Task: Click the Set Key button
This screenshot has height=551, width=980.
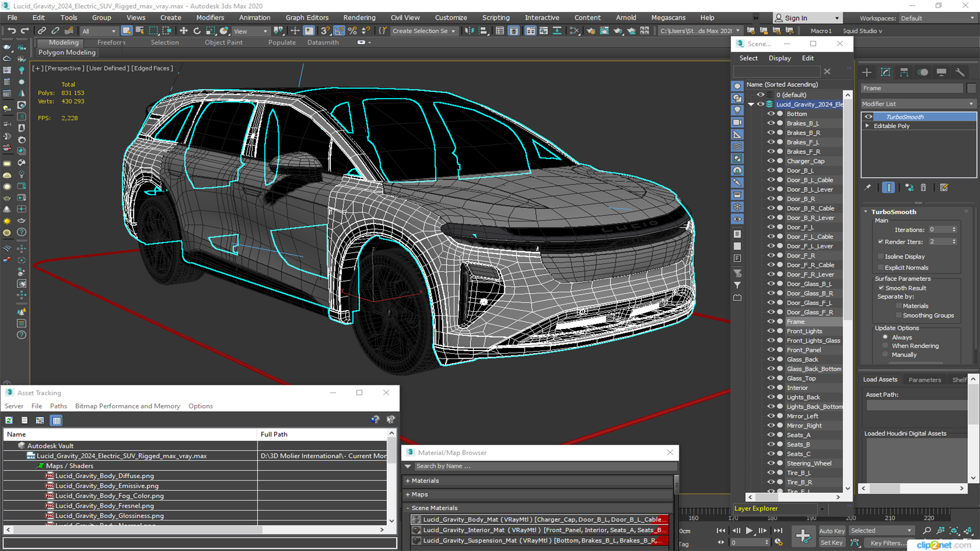Action: pos(831,543)
